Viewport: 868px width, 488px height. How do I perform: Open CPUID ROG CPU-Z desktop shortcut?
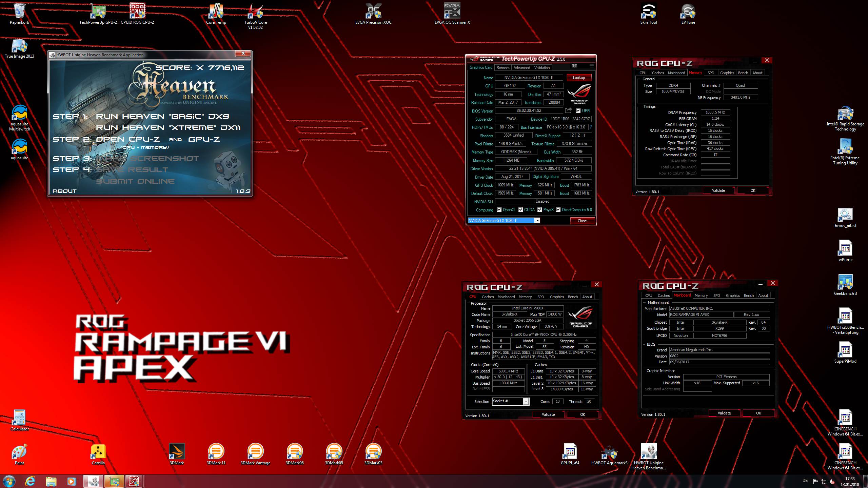[137, 14]
